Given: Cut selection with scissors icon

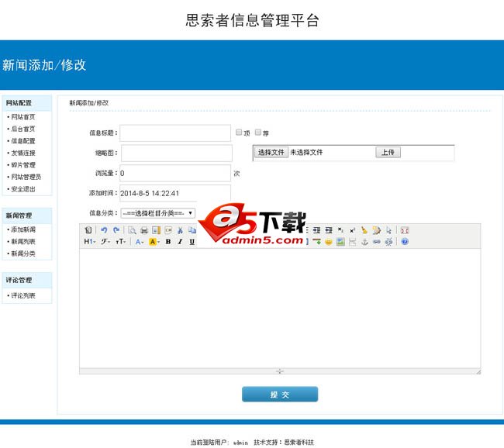Looking at the screenshot, I should (x=180, y=230).
